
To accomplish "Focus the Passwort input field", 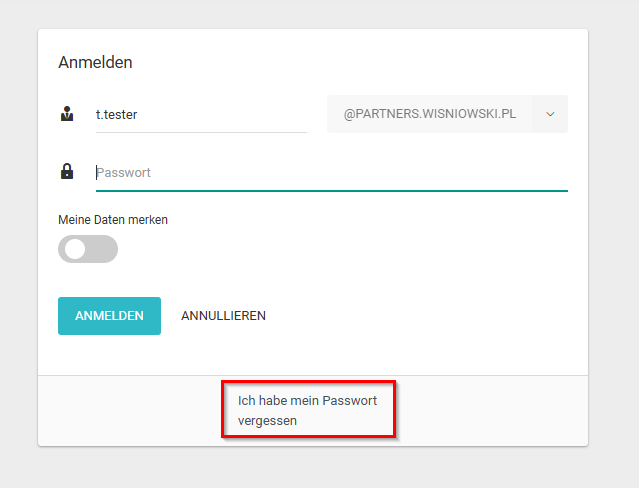I will tap(331, 172).
